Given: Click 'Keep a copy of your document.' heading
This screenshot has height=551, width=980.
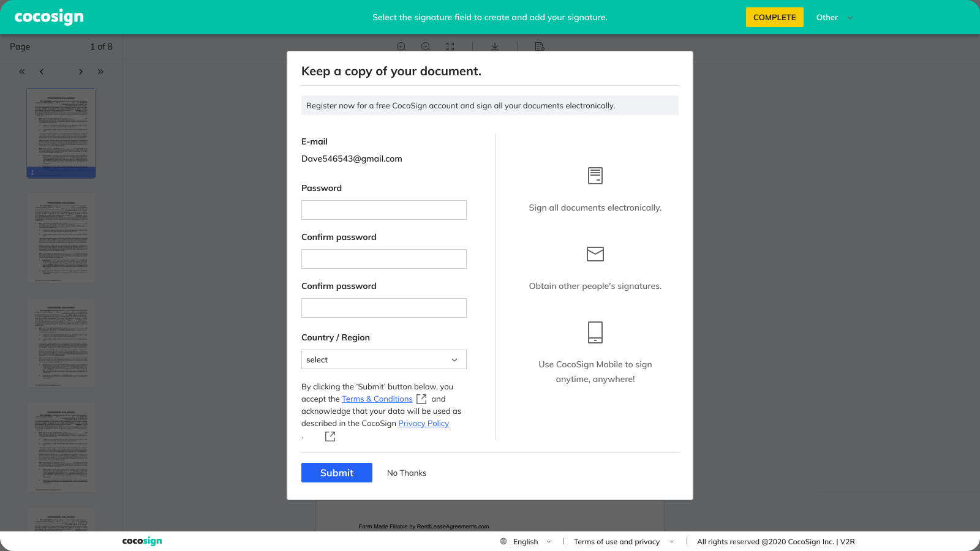Looking at the screenshot, I should pyautogui.click(x=391, y=72).
